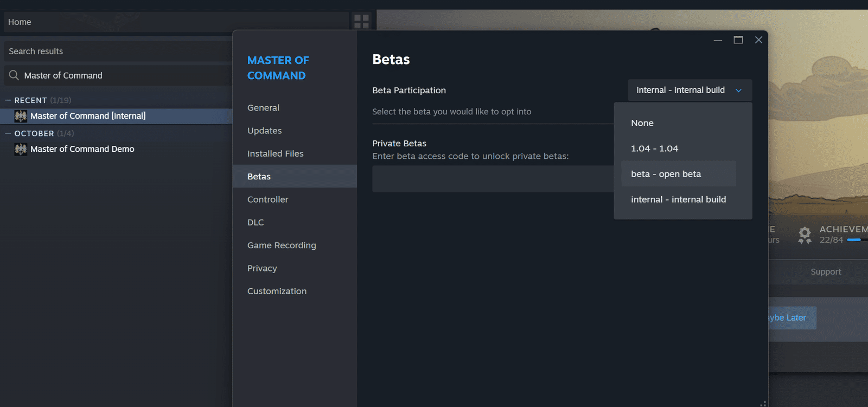Viewport: 868px width, 407px height.
Task: Click the beta access code field
Action: point(493,179)
